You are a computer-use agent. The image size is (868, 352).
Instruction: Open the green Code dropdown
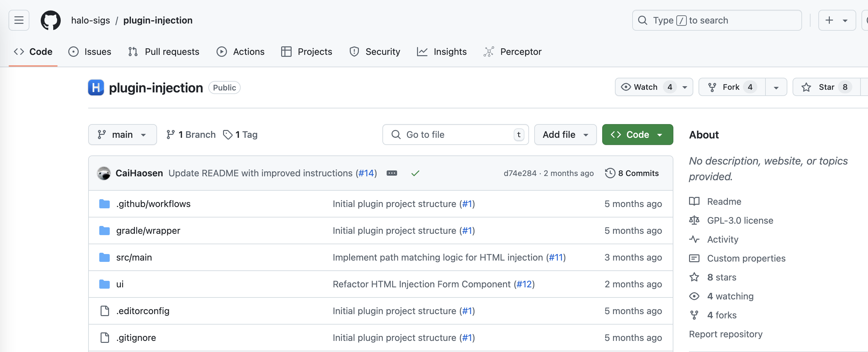click(x=637, y=135)
